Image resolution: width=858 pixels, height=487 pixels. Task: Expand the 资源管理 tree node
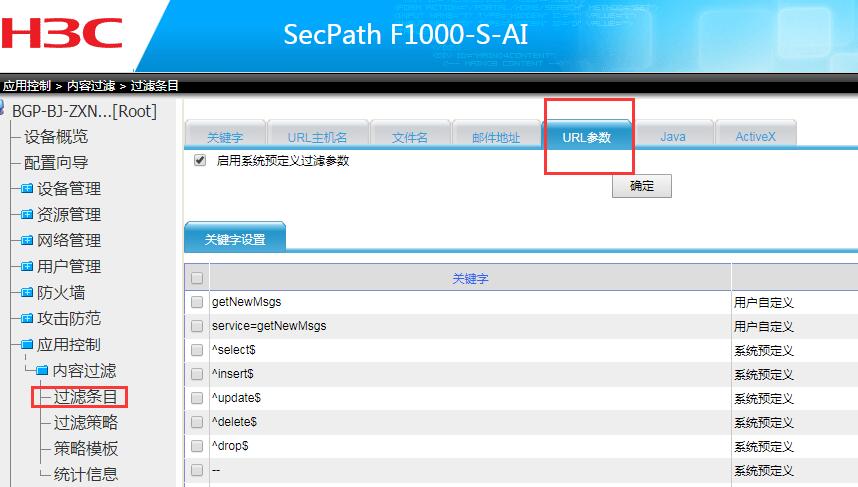(x=26, y=214)
